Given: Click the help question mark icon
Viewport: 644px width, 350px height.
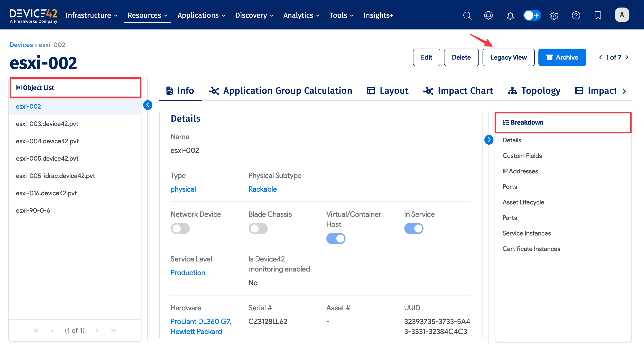Looking at the screenshot, I should [x=576, y=16].
